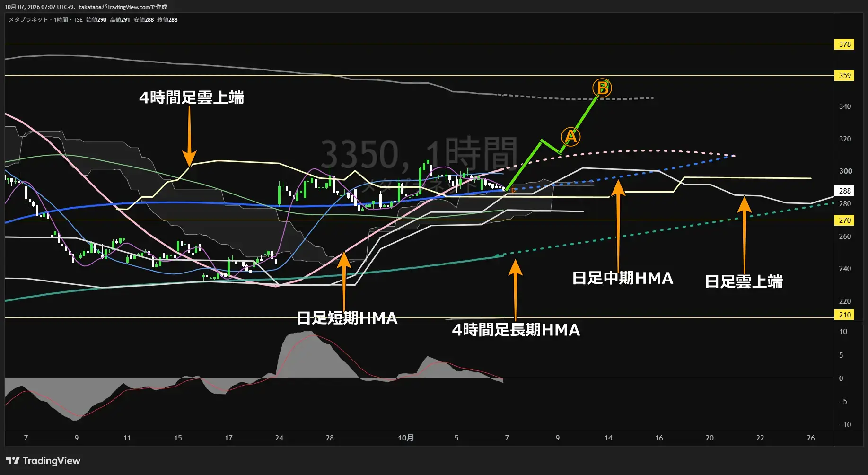Click the −5 indicator axis value
868x475 pixels.
[843, 402]
